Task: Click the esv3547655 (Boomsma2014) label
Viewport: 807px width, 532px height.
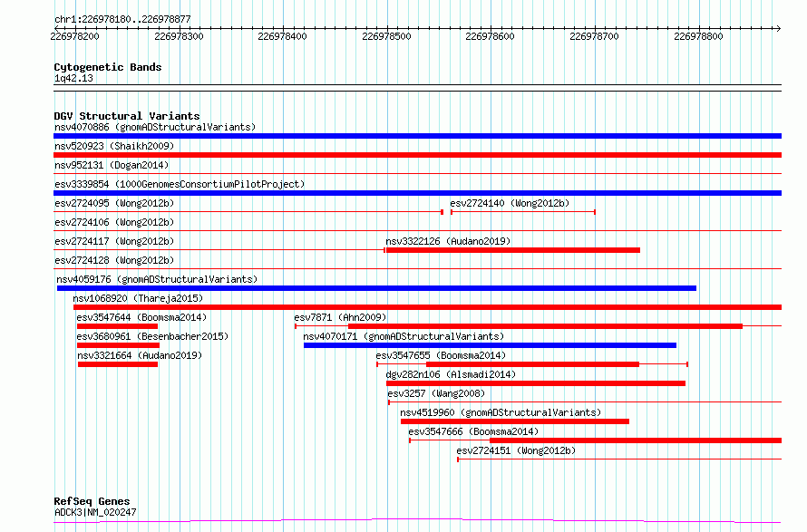Action: (441, 355)
